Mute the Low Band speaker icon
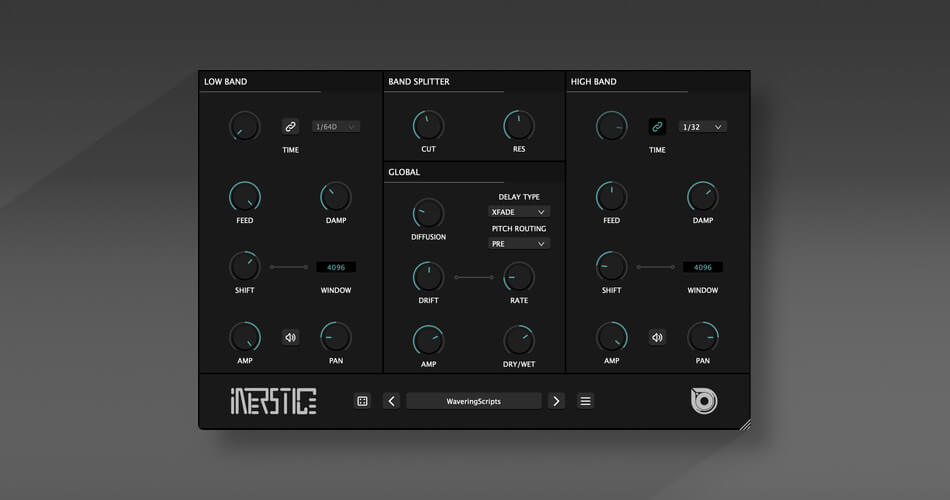The width and height of the screenshot is (950, 500). 290,337
